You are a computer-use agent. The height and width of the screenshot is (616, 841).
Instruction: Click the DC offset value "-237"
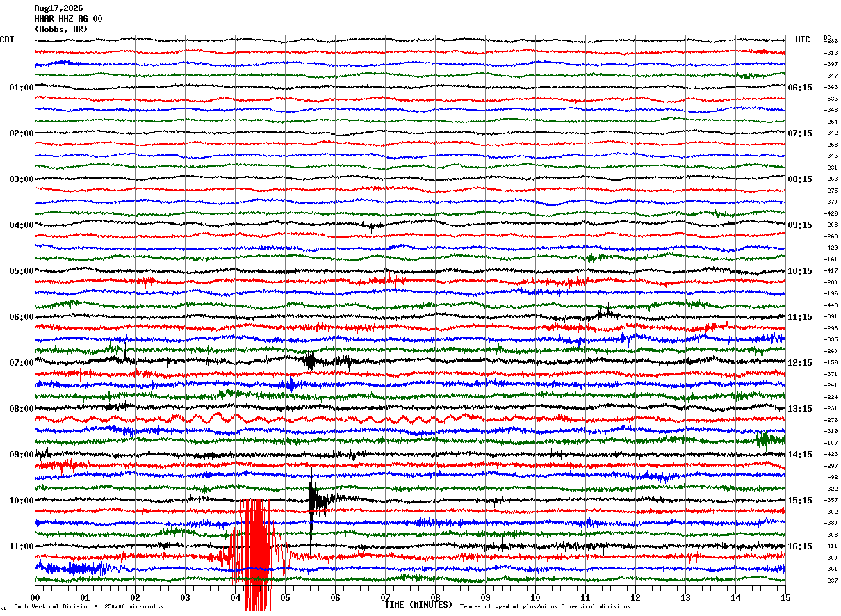coord(831,581)
